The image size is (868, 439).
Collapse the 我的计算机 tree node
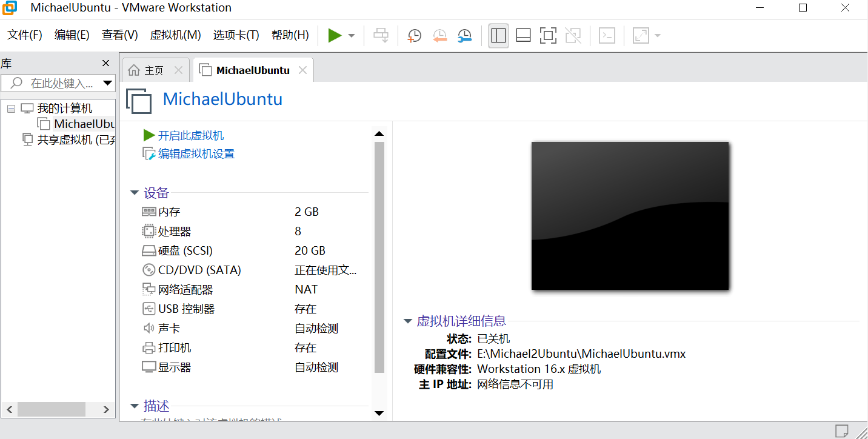11,109
